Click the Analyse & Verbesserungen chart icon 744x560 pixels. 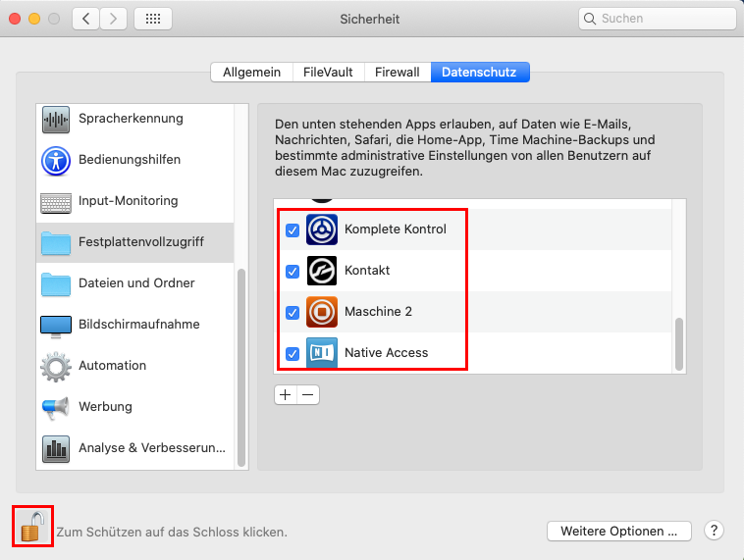click(x=56, y=448)
